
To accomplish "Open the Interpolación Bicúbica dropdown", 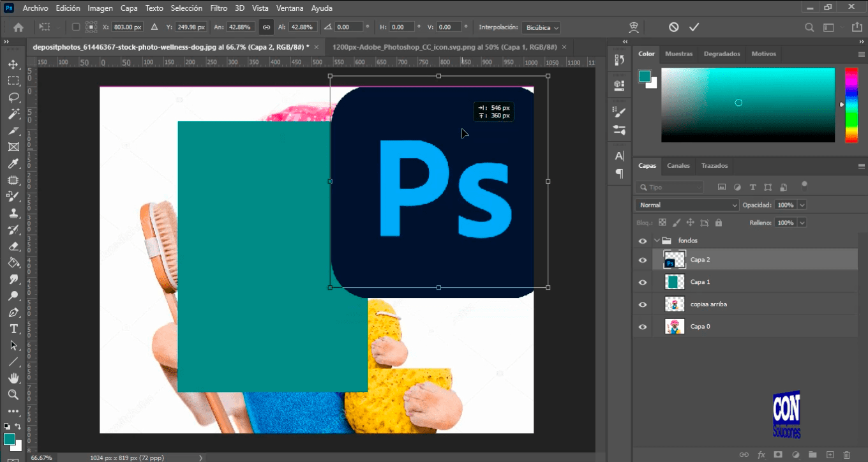I will (x=541, y=27).
